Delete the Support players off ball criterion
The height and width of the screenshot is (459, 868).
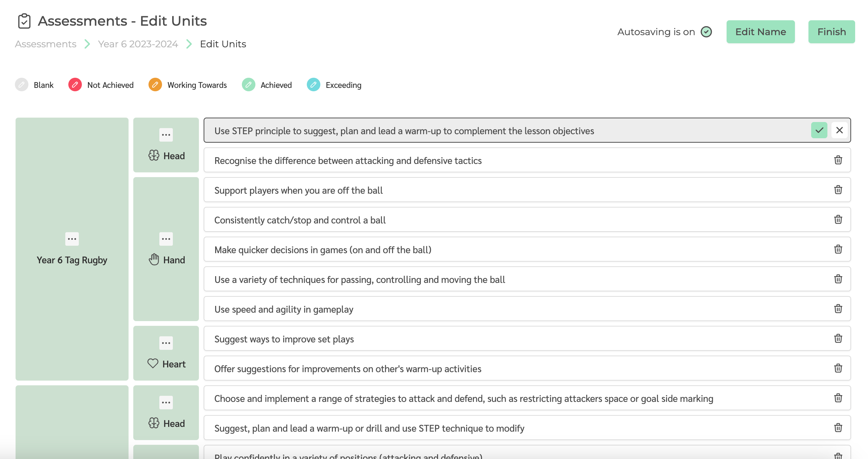coord(838,190)
